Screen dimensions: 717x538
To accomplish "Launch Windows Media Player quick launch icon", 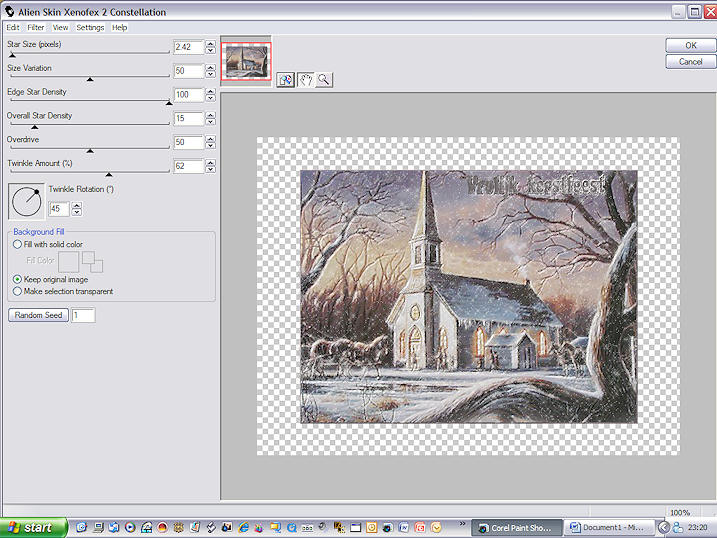I will point(130,527).
